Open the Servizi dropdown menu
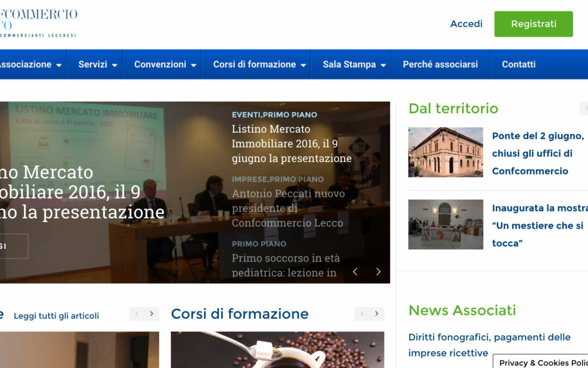 click(x=95, y=64)
